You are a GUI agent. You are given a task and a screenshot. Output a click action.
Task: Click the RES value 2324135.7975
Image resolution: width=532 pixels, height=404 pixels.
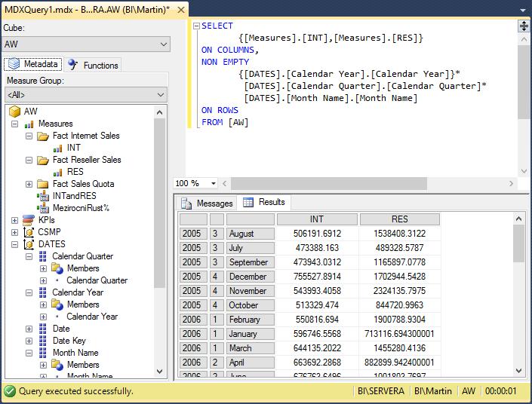point(400,291)
